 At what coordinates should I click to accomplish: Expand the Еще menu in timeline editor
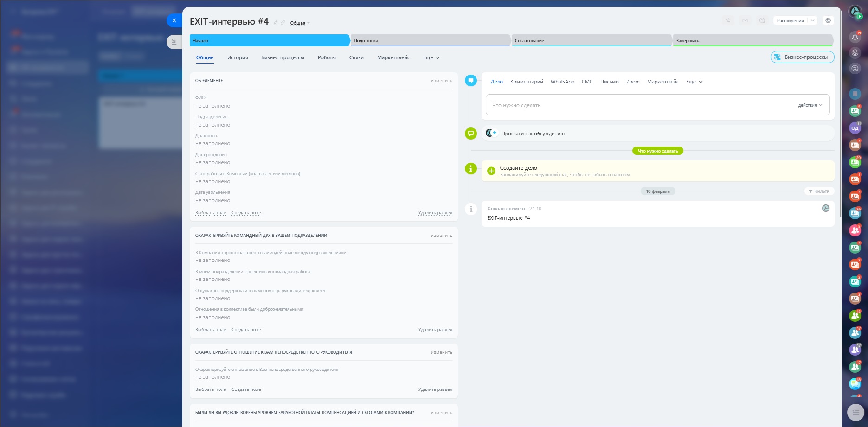tap(694, 82)
